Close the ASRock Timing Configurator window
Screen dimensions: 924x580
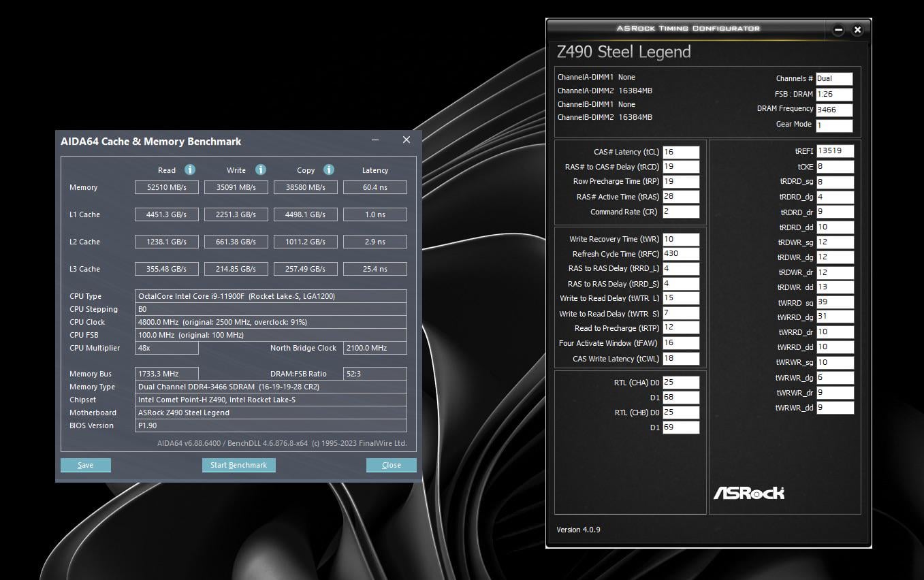(x=857, y=30)
